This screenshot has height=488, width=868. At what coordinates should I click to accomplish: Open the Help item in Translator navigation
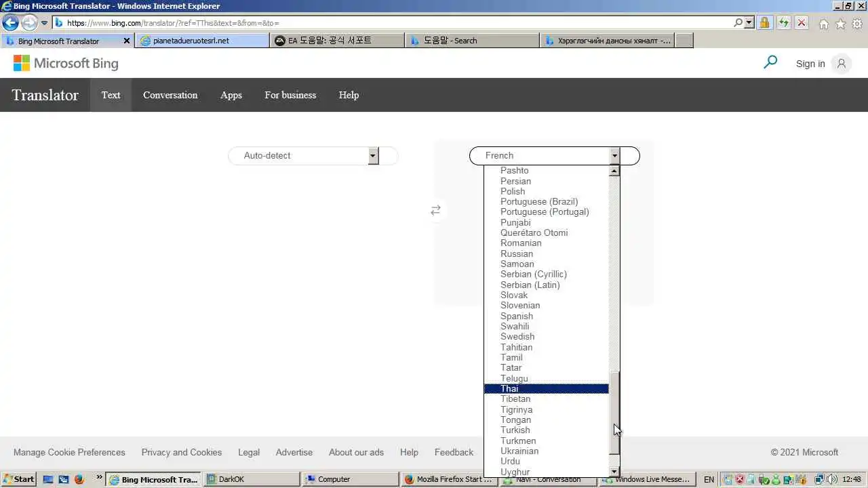pos(349,96)
